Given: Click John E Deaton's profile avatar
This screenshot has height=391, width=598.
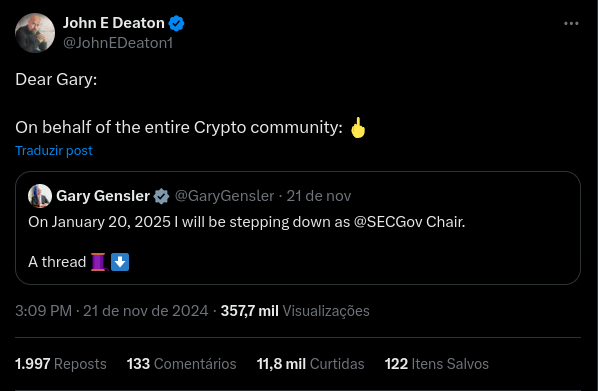Looking at the screenshot, I should tap(35, 33).
